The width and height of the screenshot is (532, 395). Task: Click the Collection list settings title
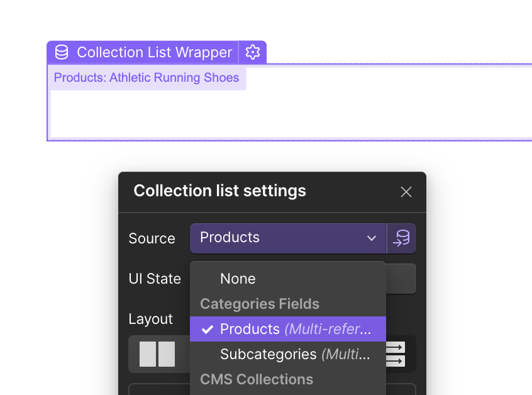[x=220, y=191]
